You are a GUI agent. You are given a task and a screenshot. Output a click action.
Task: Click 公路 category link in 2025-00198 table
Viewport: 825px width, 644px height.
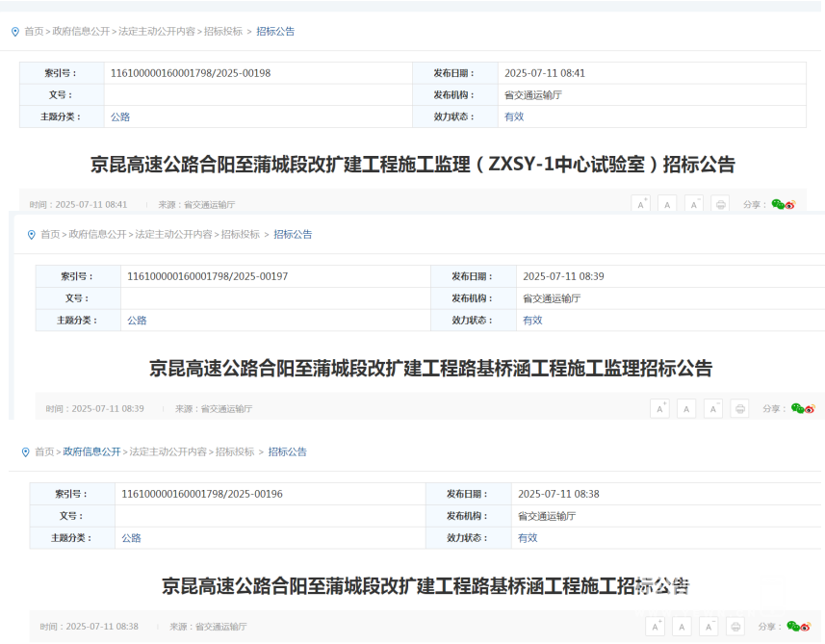click(x=119, y=116)
